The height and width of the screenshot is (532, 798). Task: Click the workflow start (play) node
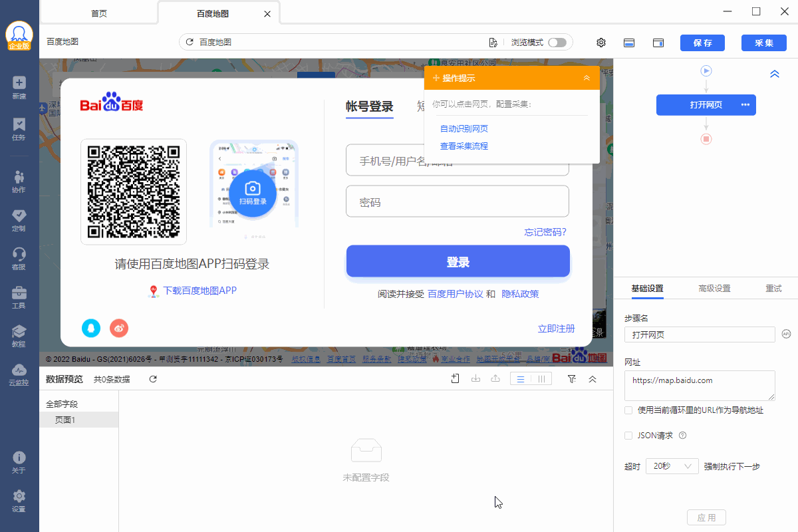pyautogui.click(x=706, y=70)
